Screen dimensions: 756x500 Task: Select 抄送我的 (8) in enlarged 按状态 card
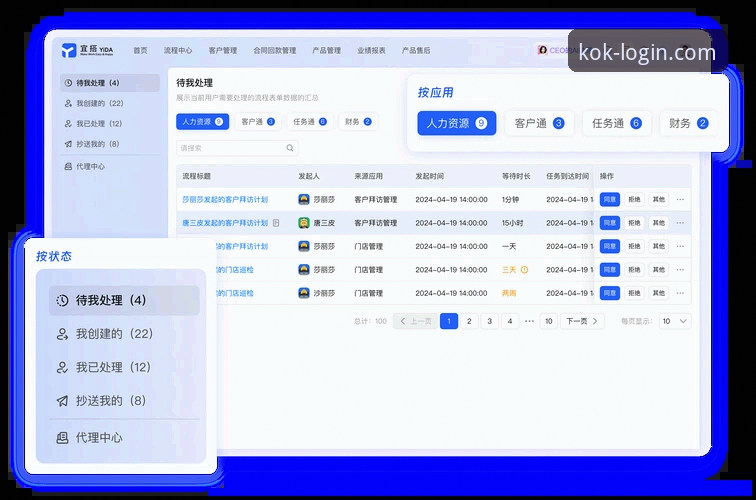[x=124, y=401]
